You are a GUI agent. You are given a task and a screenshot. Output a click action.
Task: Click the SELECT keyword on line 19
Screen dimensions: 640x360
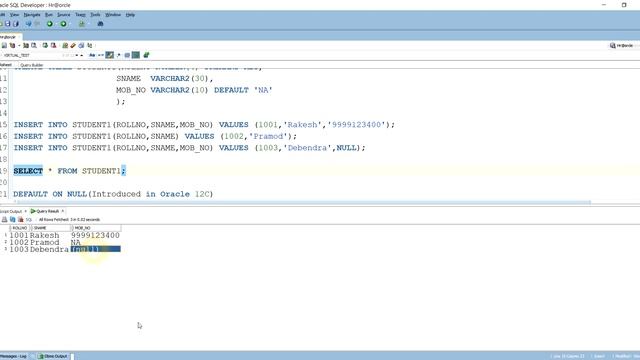[x=28, y=171]
